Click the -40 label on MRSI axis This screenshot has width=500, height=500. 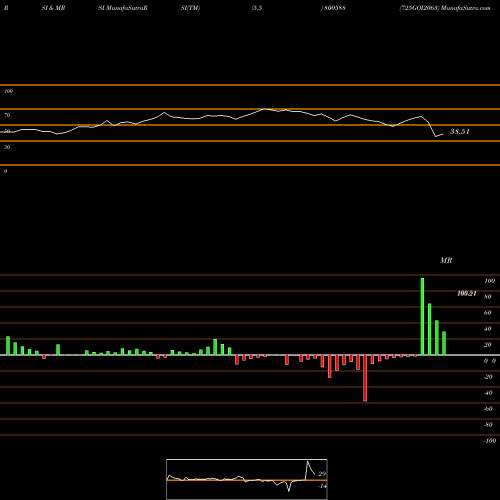(x=488, y=393)
